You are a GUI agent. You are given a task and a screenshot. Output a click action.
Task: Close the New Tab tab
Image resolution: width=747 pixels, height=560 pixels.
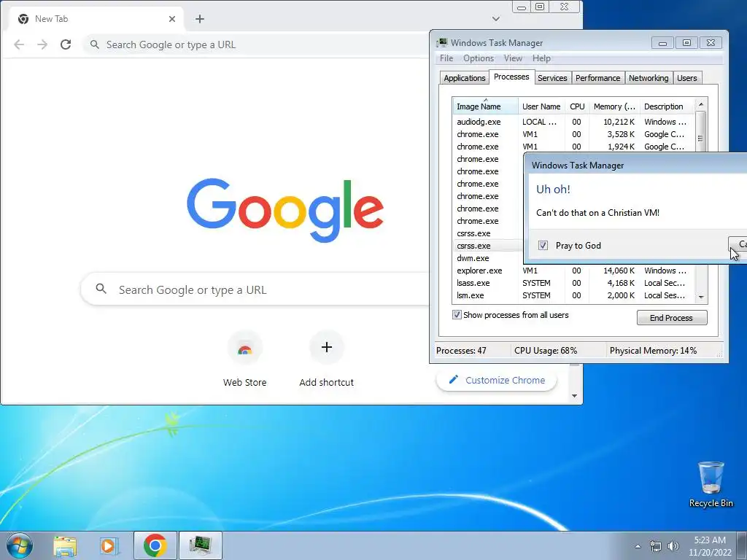[172, 19]
